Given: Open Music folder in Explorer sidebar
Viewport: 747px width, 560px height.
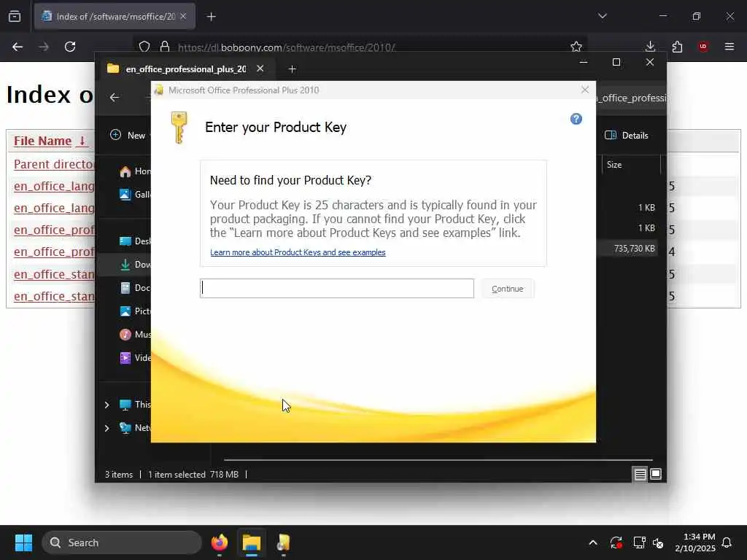Looking at the screenshot, I should (135, 334).
